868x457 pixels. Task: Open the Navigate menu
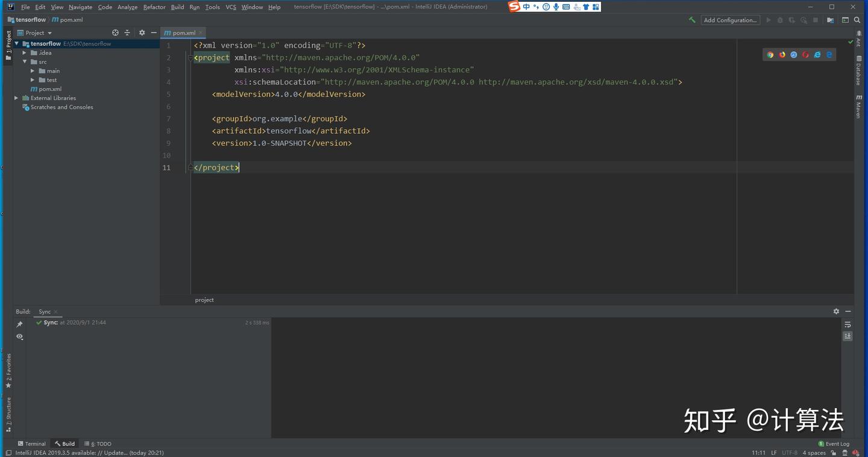(x=80, y=7)
